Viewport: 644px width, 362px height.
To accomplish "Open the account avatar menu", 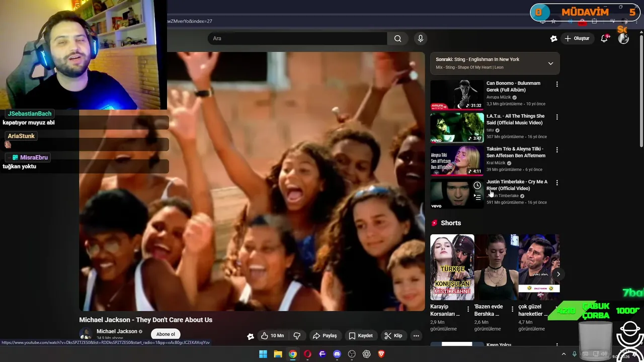I will (x=623, y=38).
